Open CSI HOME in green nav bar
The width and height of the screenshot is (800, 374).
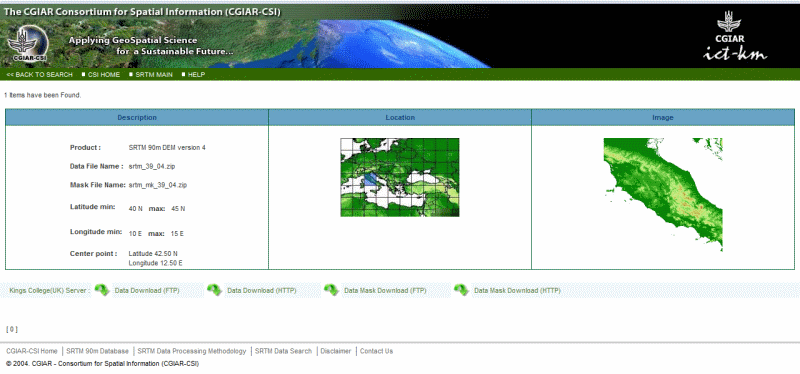[x=104, y=74]
